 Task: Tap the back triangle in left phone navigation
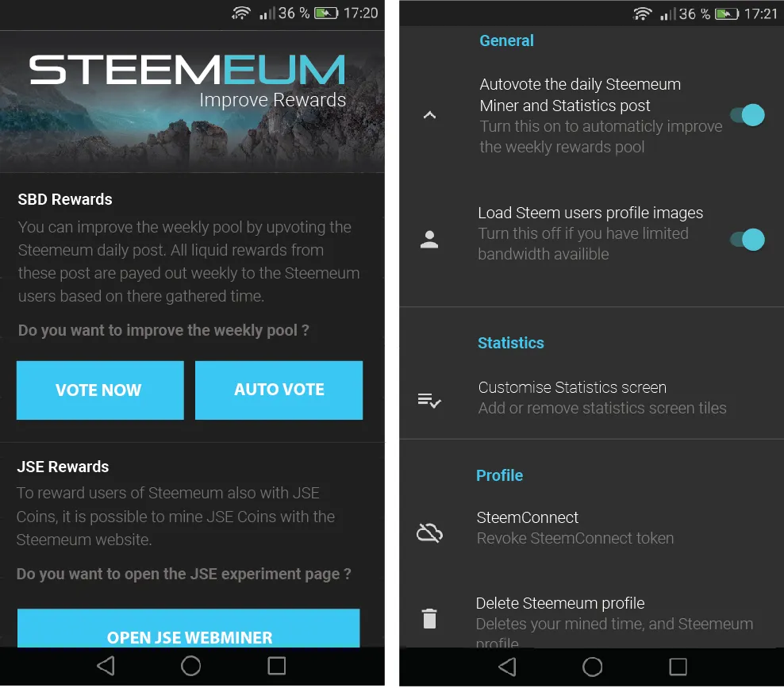[x=106, y=666]
